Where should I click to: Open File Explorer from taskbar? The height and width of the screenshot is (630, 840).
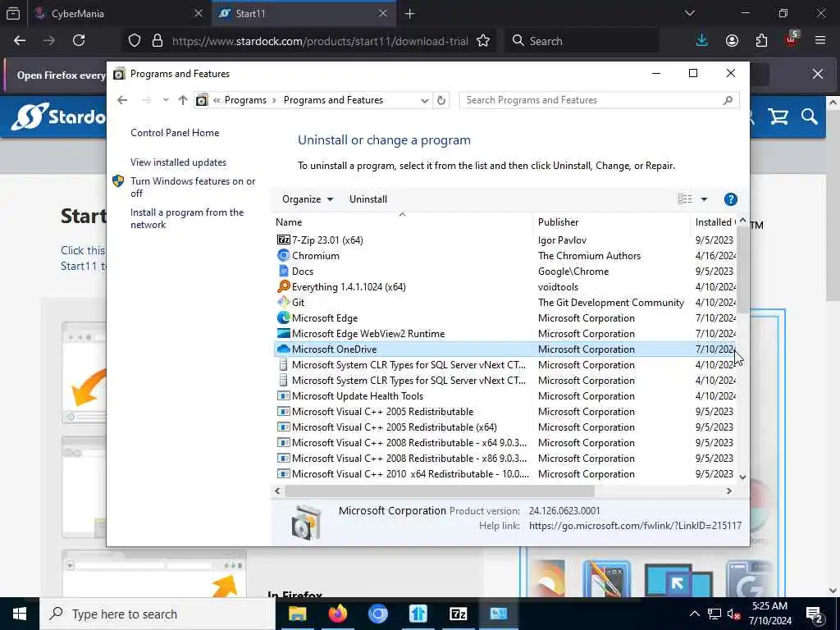point(297,614)
